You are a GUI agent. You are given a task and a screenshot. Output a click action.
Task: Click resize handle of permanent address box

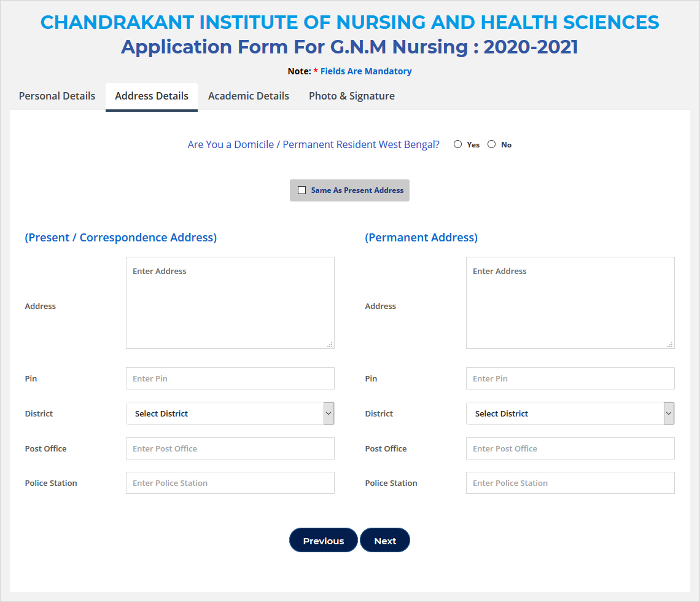670,345
